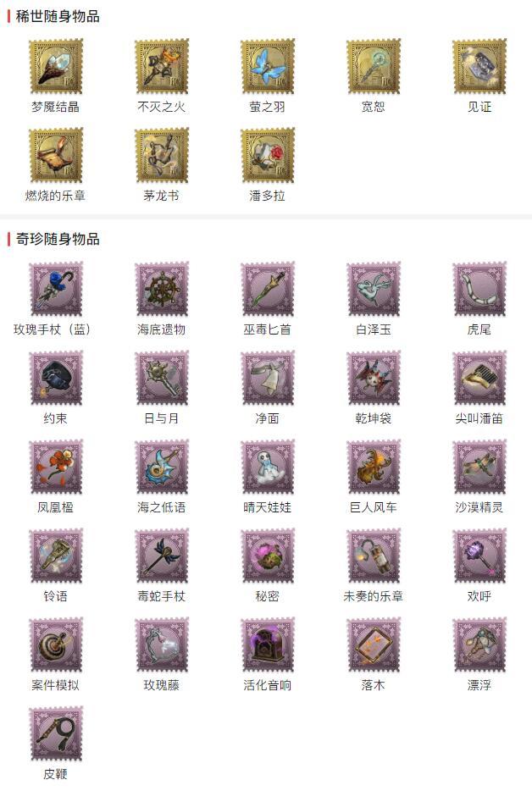Select the 见证 golden stamp thumbnail
Image resolution: width=532 pixels, height=791 pixels.
tap(479, 67)
